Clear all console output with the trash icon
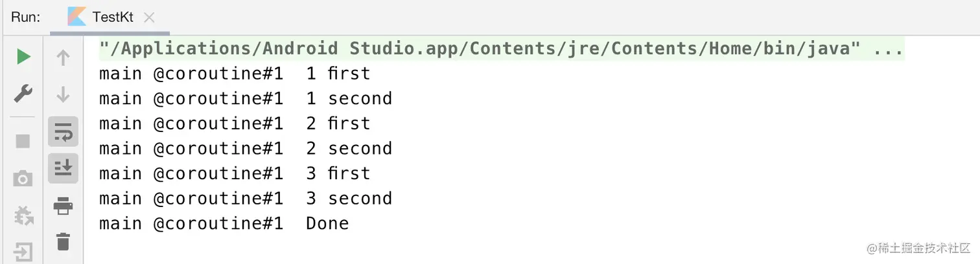Screen dimensions: 980x264 click(x=63, y=242)
